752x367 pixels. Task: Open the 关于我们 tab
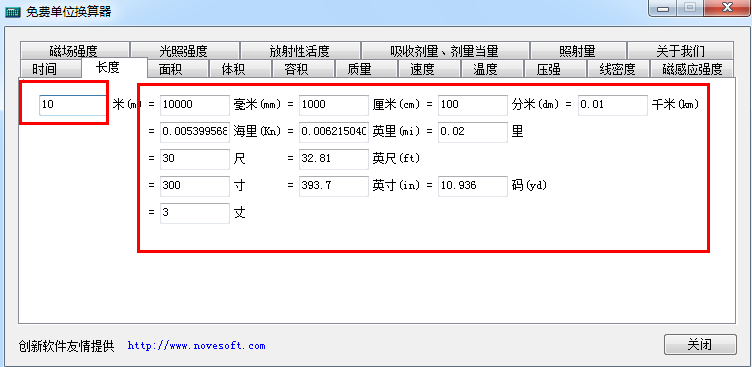click(x=681, y=50)
